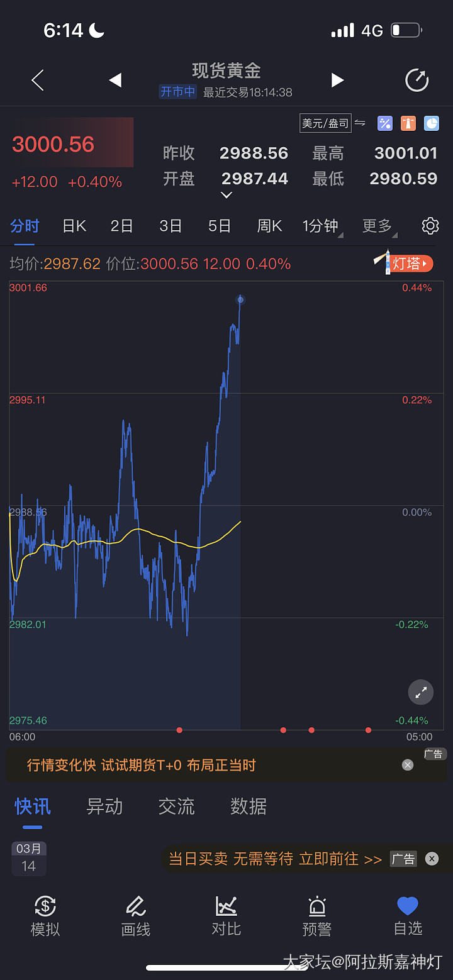Go to next instrument with right triangle

coord(338,81)
